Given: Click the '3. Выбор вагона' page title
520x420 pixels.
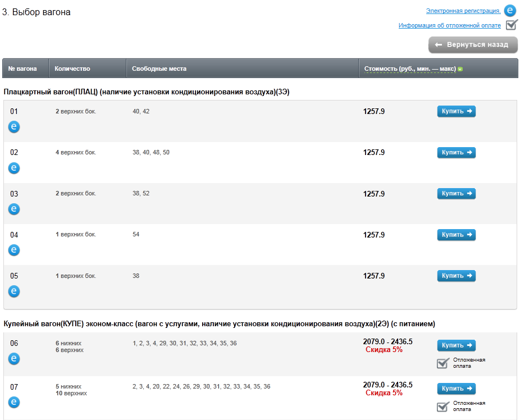Looking at the screenshot, I should [x=36, y=12].
